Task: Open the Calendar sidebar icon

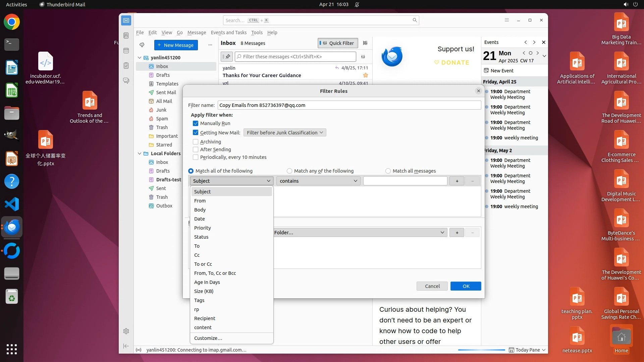Action: coord(126,51)
